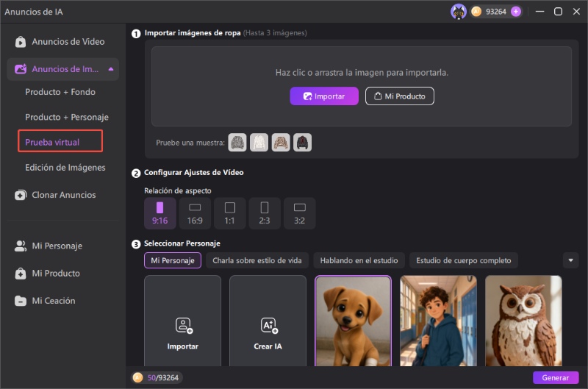Click the Clonar Anuncios copy icon
588x389 pixels.
[x=21, y=195]
